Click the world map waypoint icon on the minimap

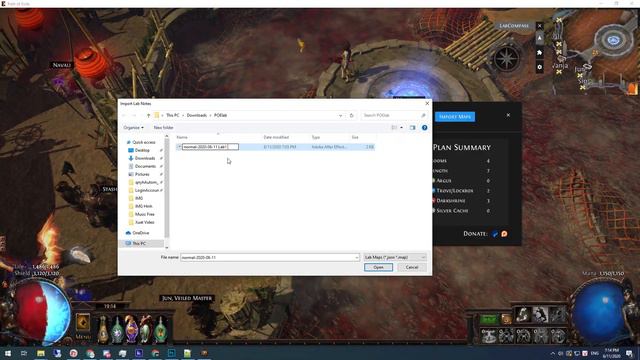[x=613, y=40]
